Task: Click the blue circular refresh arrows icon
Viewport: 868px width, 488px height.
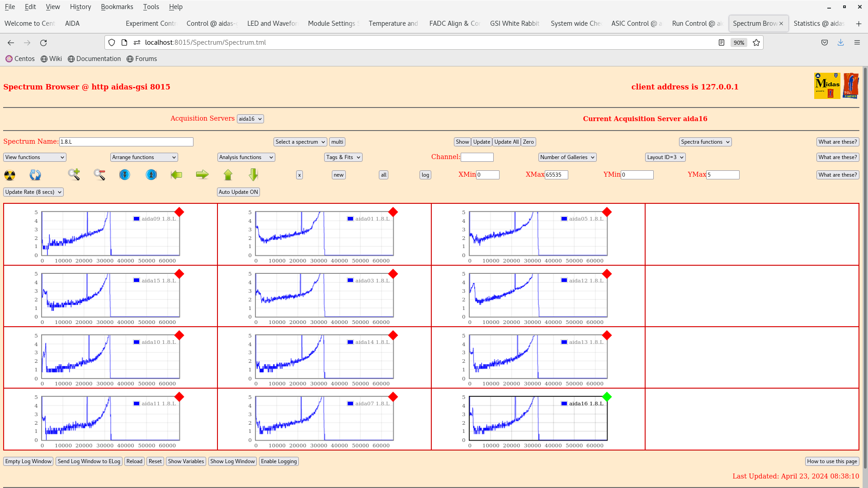Action: [35, 175]
